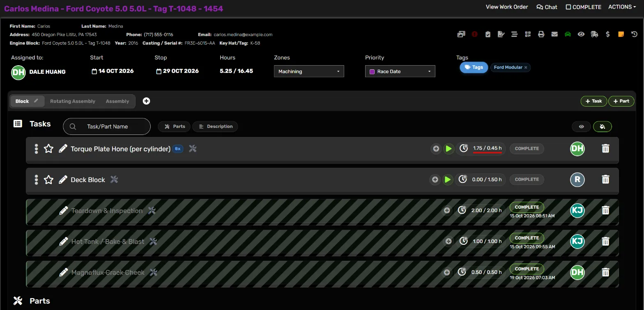Mark Torque Plate Hone task as COMPLETE
The width and height of the screenshot is (644, 310).
[x=527, y=148]
